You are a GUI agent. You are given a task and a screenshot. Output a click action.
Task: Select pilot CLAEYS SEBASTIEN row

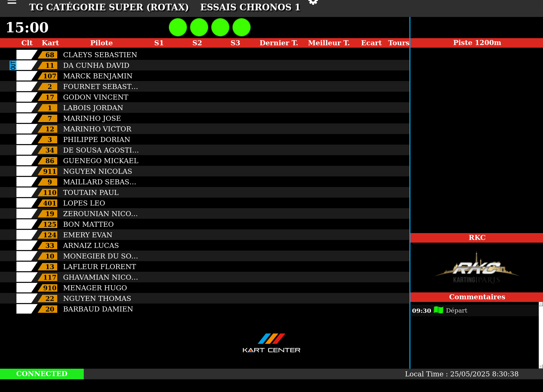click(x=100, y=55)
